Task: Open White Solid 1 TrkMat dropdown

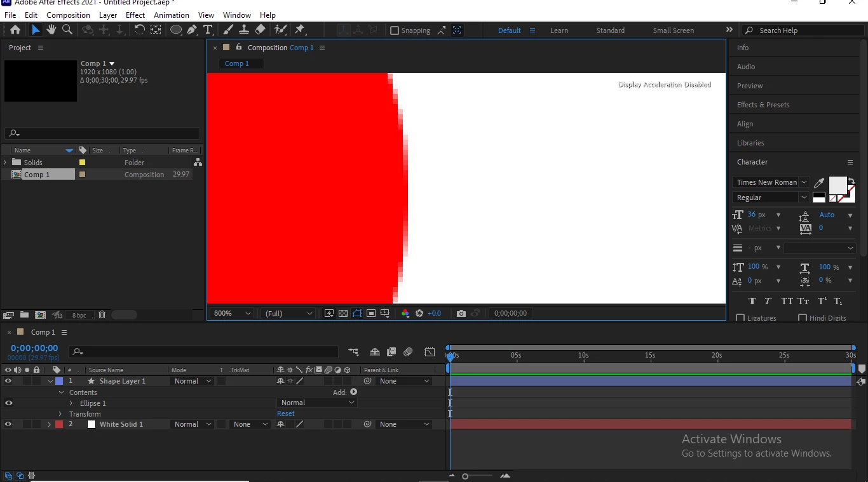Action: tap(249, 424)
